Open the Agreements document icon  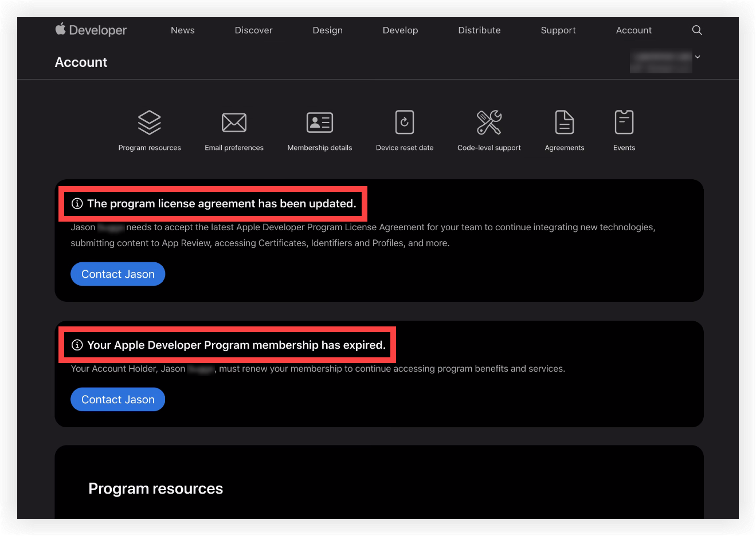point(565,123)
